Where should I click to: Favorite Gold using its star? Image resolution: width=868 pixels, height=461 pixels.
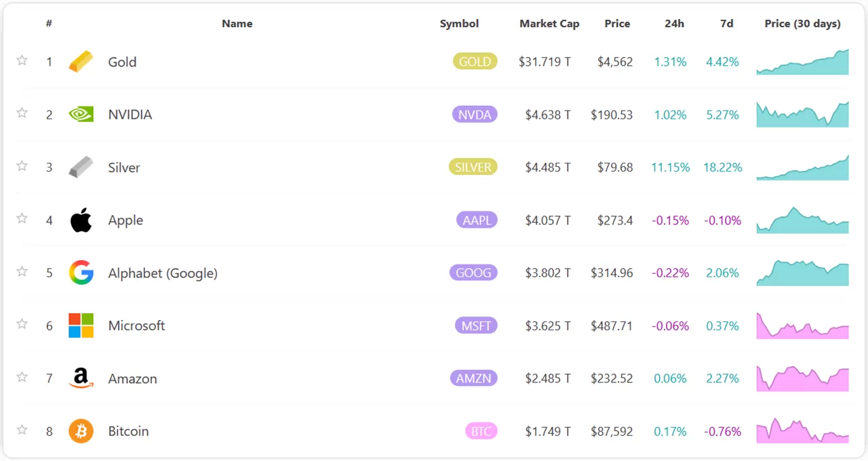22,61
